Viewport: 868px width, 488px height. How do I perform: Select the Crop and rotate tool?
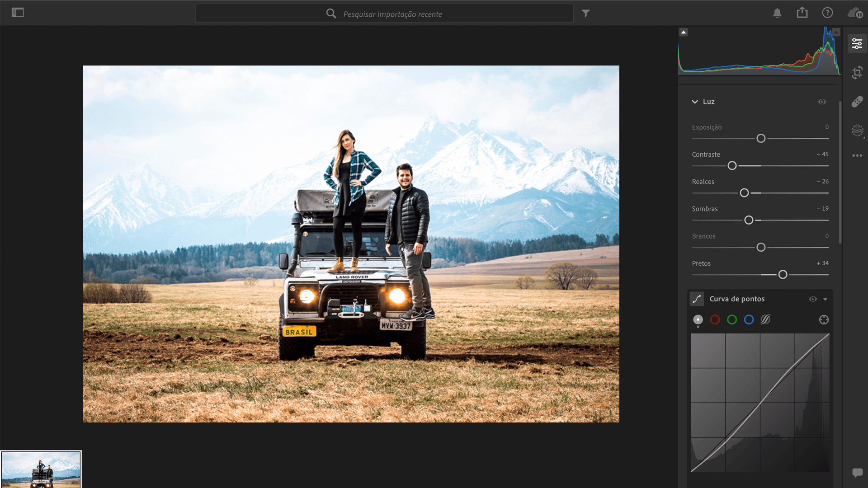click(x=857, y=72)
